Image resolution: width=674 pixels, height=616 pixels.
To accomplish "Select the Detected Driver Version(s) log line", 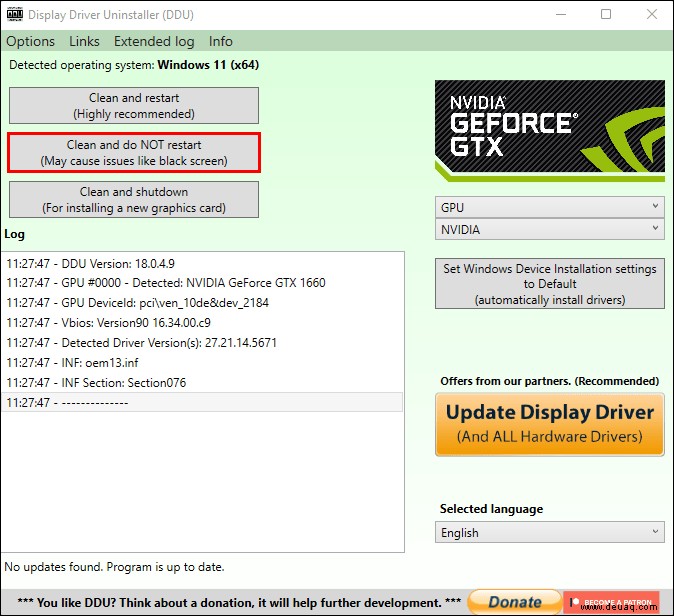I will (x=202, y=343).
